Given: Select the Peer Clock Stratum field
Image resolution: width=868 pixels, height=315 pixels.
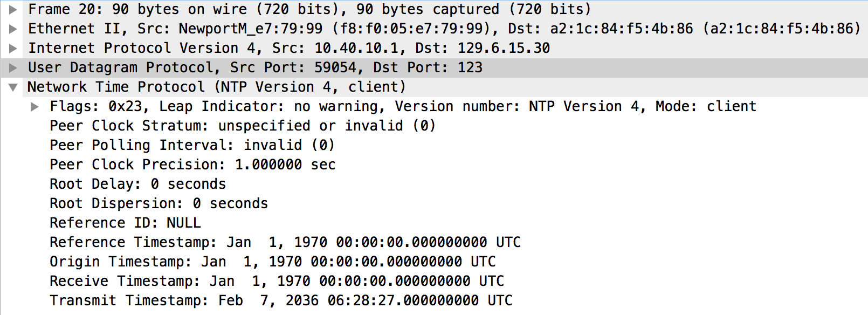Looking at the screenshot, I should coord(243,126).
